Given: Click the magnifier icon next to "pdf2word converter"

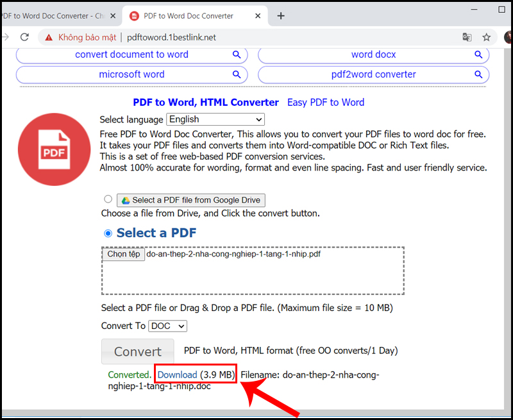Looking at the screenshot, I should pos(478,74).
